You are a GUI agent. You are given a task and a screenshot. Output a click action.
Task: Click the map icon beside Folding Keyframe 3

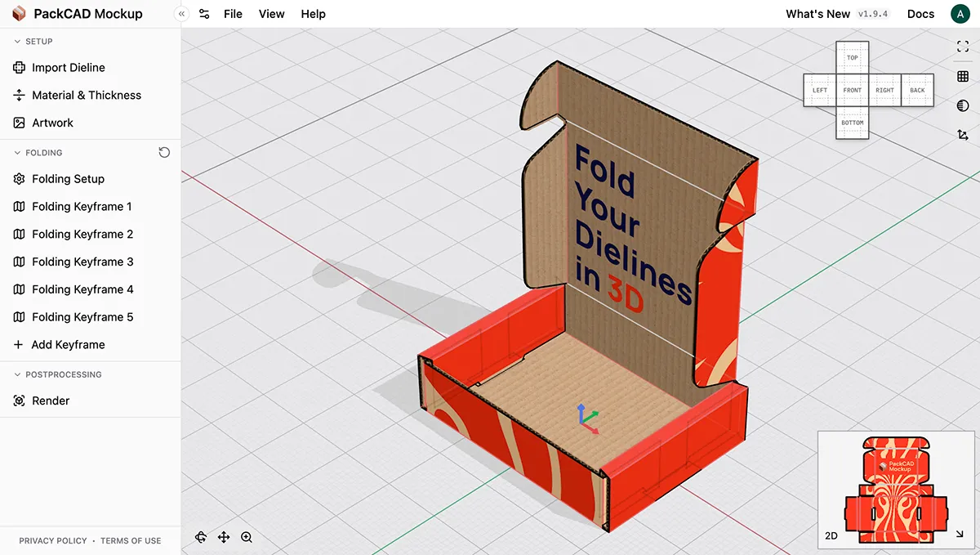(x=20, y=262)
